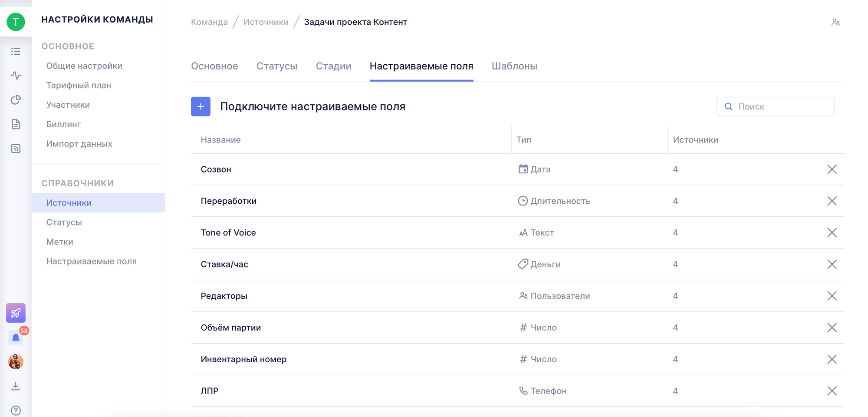
Task: Open notifications bell with 58 badge
Action: point(16,338)
